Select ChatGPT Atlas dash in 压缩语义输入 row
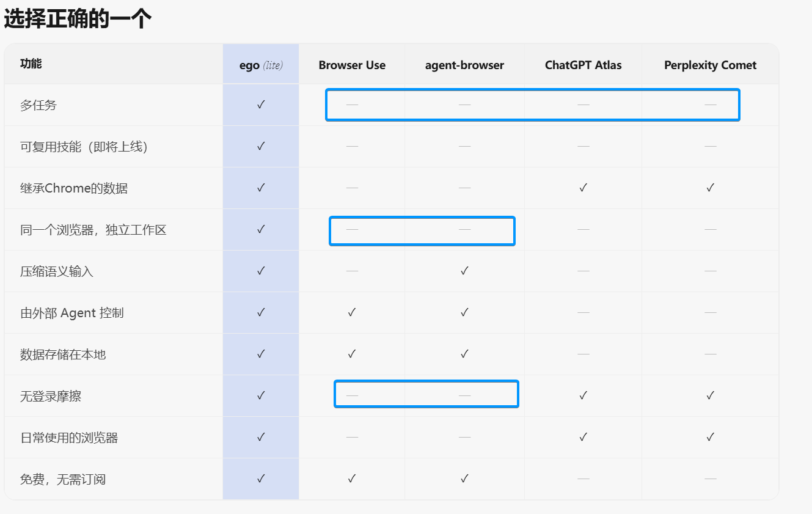 583,271
